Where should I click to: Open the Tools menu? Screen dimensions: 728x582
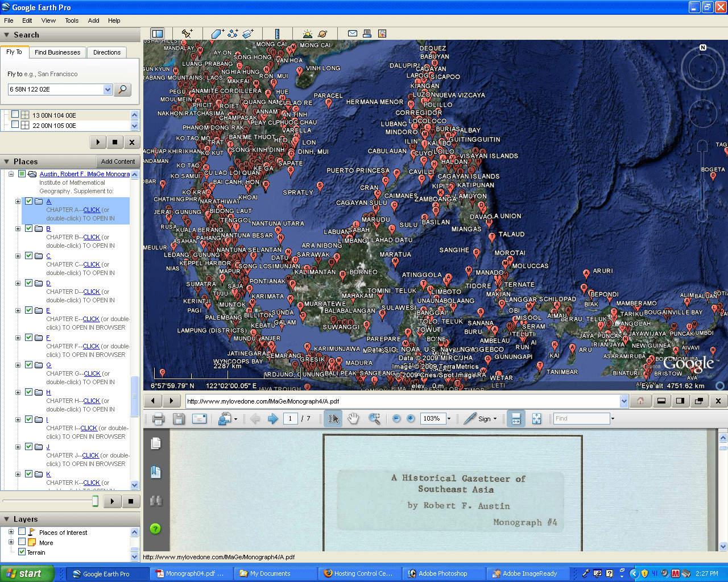pyautogui.click(x=72, y=20)
